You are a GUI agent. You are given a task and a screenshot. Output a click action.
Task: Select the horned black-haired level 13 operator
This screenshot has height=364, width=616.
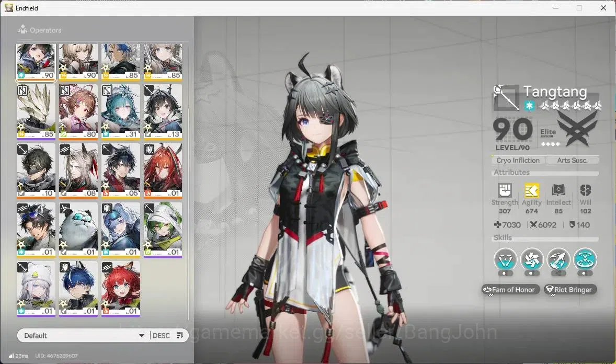pos(163,111)
